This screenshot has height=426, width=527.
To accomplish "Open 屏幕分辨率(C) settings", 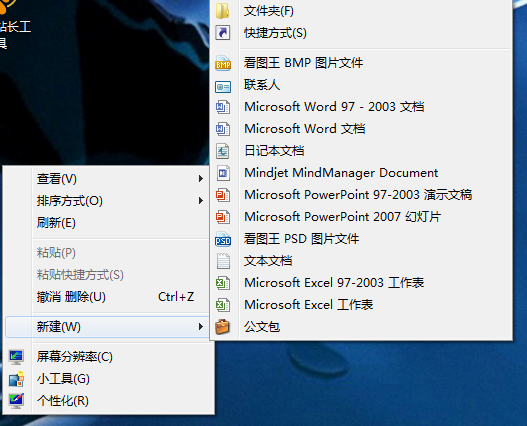I will coord(108,357).
